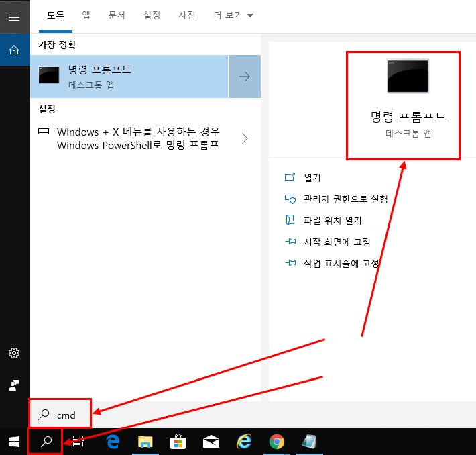
Task: Click the command prompt icon in the best match result
Action: [x=49, y=75]
